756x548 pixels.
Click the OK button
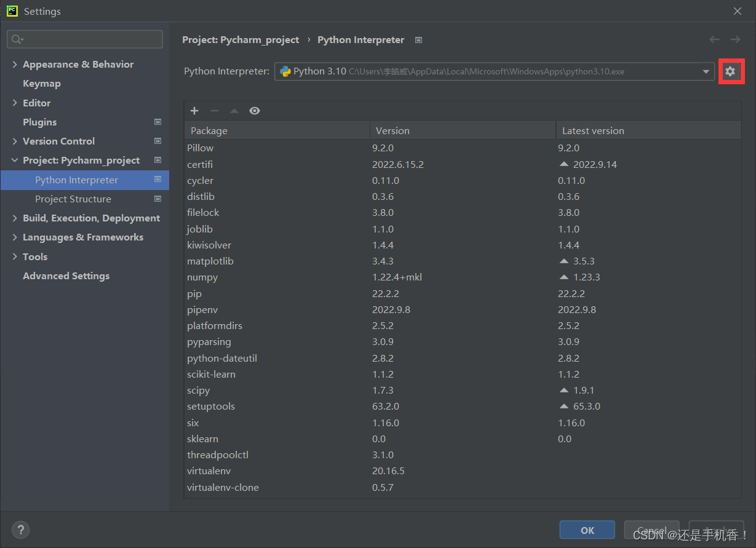pos(587,530)
